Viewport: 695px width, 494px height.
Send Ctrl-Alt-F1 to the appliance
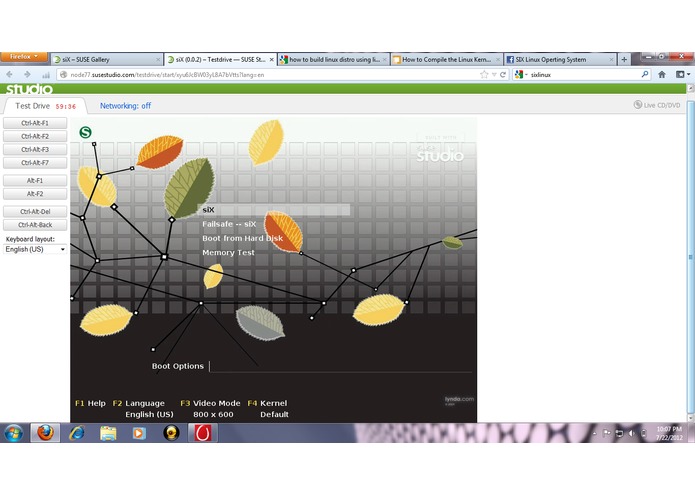coord(35,123)
